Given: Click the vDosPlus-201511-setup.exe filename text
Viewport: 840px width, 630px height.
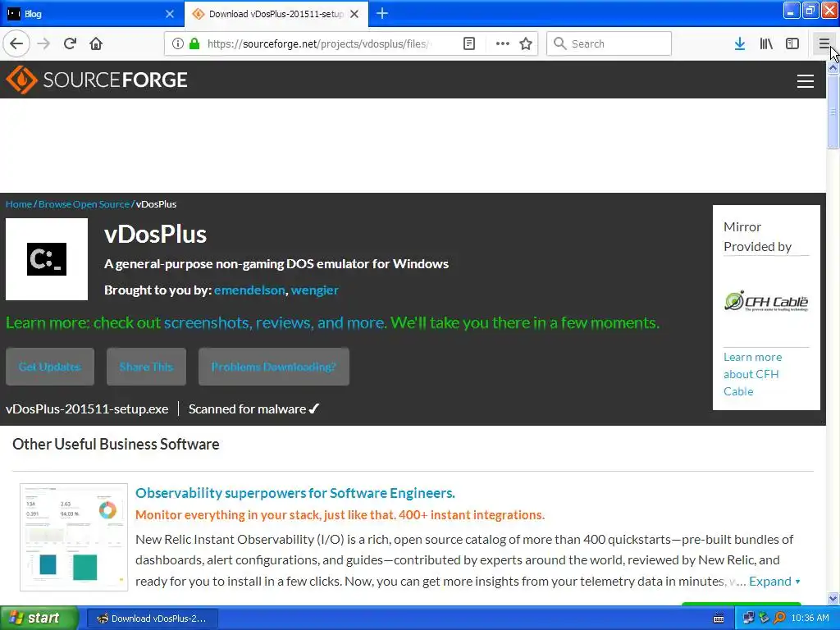Looking at the screenshot, I should (x=87, y=409).
